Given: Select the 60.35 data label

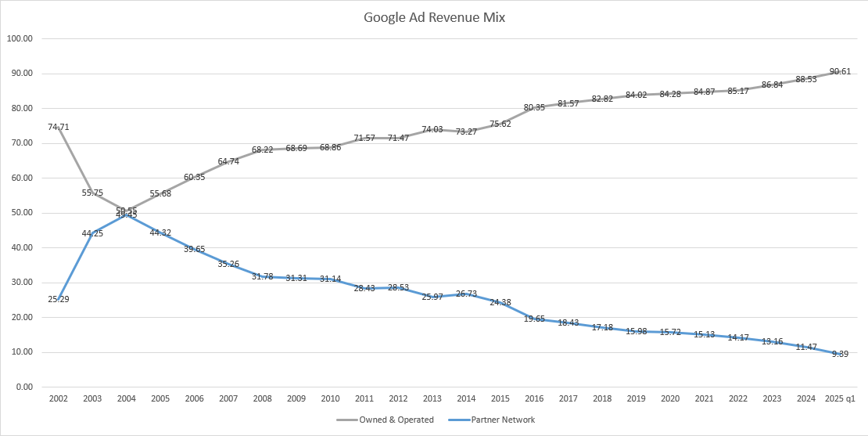Looking at the screenshot, I should [194, 177].
